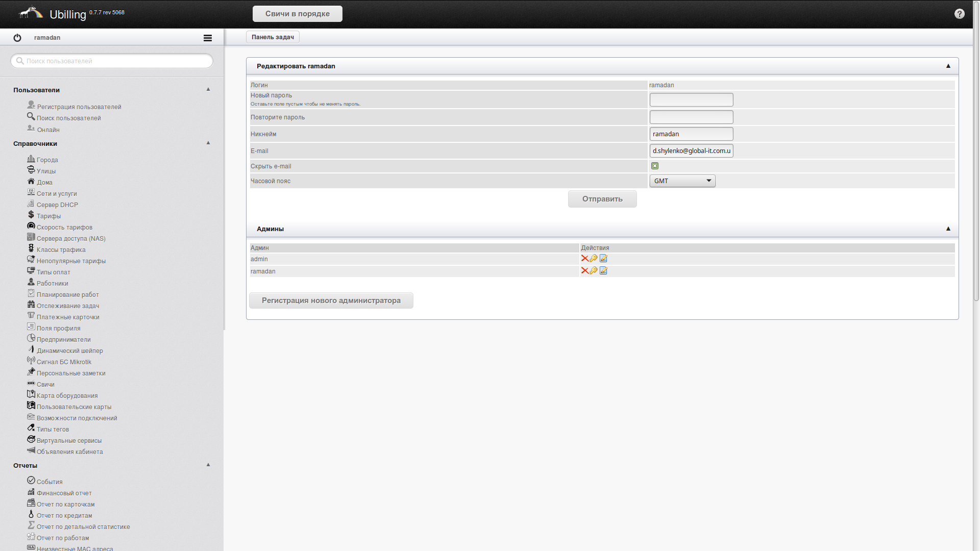This screenshot has height=551, width=980.
Task: Open permissions key icon for admin
Action: 594,259
